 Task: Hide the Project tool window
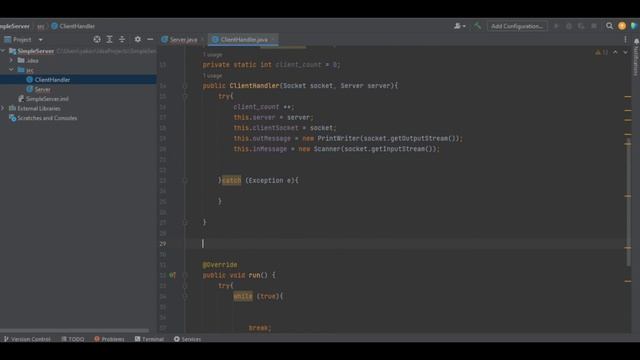150,39
